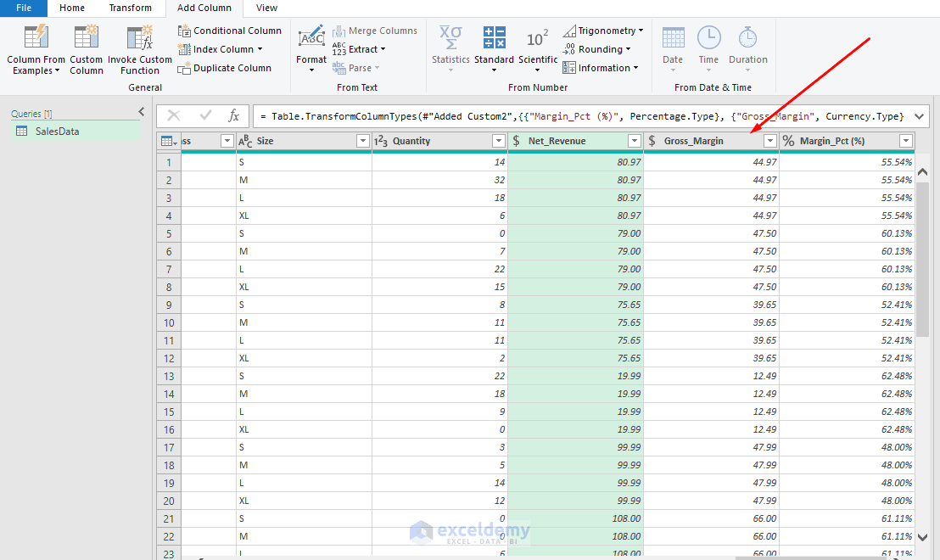Click vertical scrollbar down arrow
Screen dimensions: 940x560
click(x=923, y=538)
